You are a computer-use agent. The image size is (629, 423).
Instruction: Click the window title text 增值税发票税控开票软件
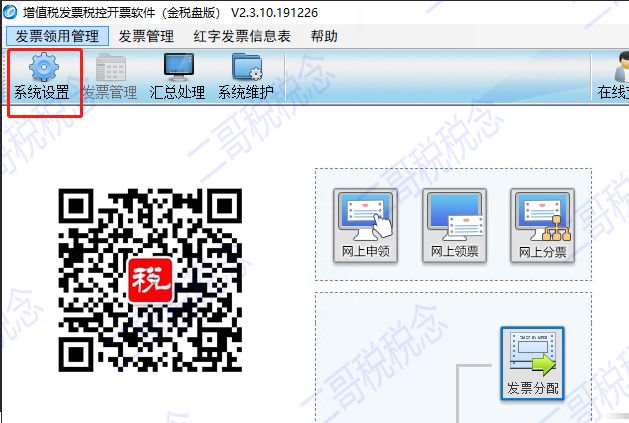[x=92, y=12]
